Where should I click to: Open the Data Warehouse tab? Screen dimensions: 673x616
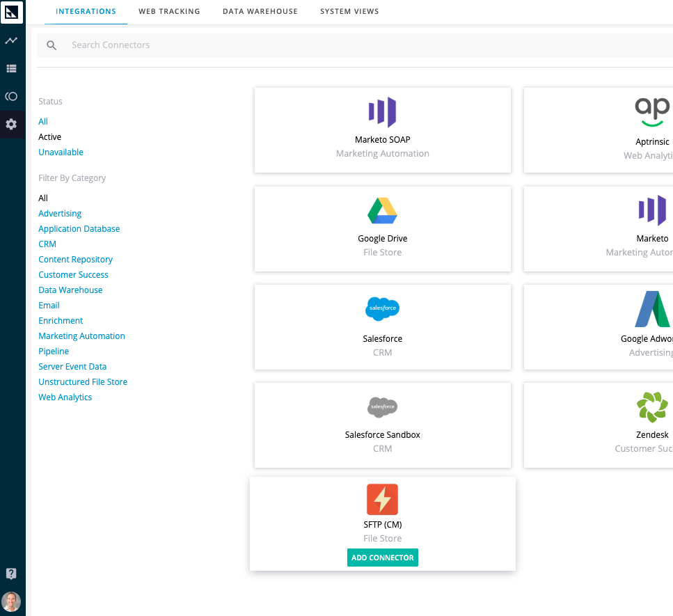(260, 12)
